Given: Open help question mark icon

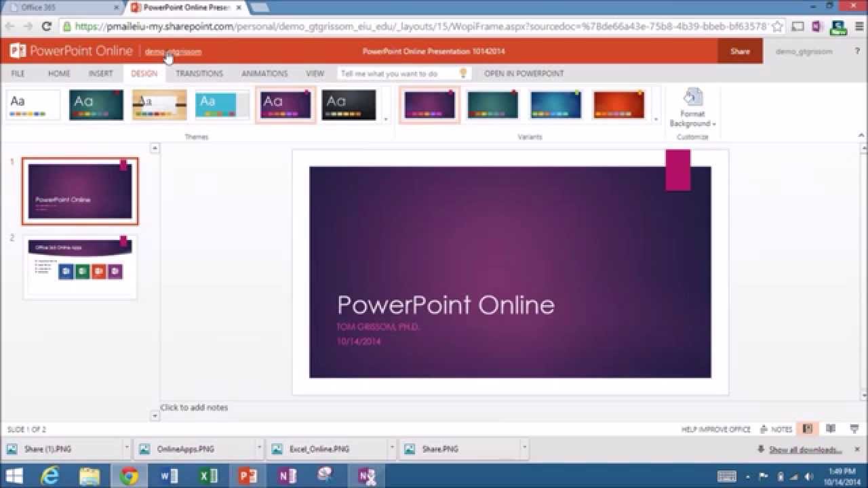Looking at the screenshot, I should [x=857, y=51].
